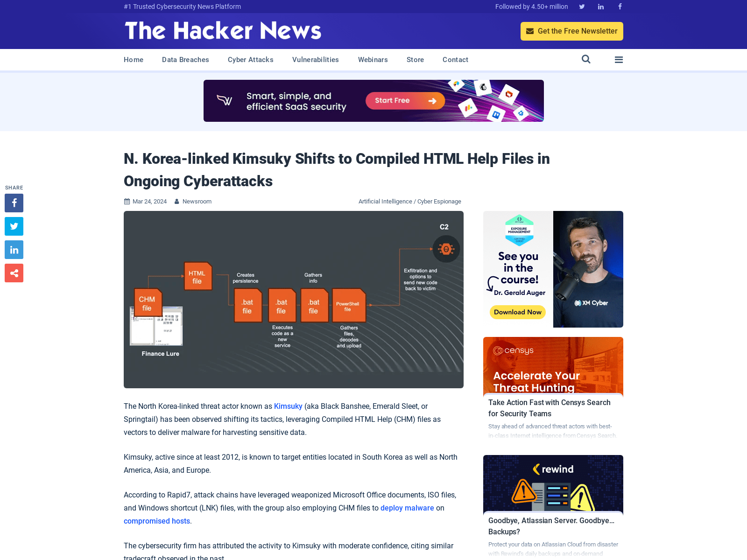747x560 pixels.
Task: Share article on Twitter from sidebar
Action: pos(14,226)
